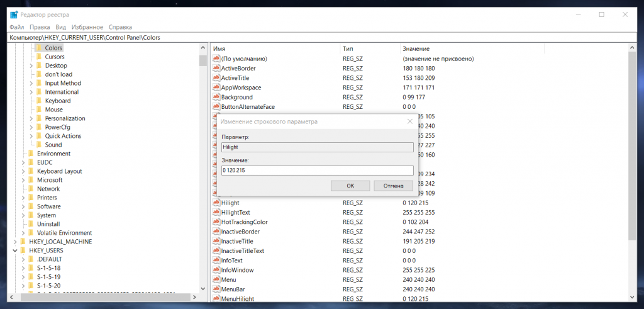Select the MenuHilight value name
Screen dimensions: 644x309
237,298
